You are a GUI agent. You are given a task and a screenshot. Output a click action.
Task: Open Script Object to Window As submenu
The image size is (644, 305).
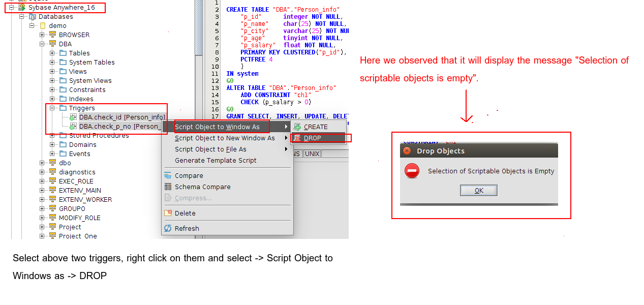(x=227, y=127)
